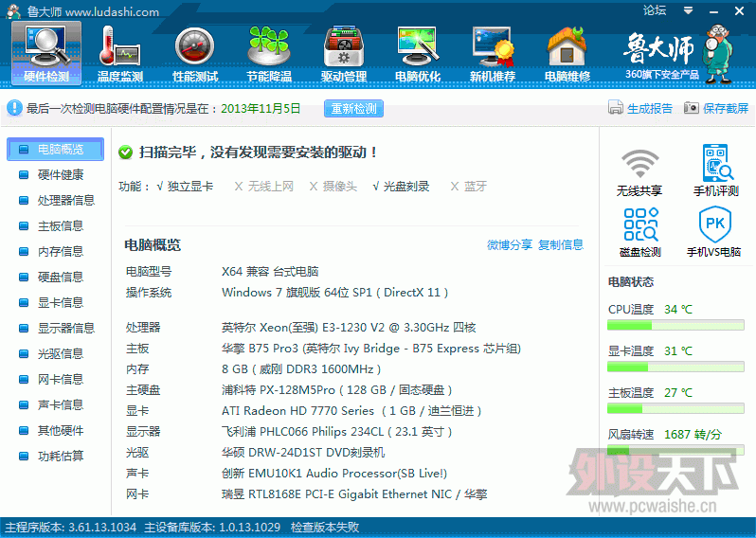Click the green scan complete checkmark
Screen dimensions: 756x538
[125, 152]
